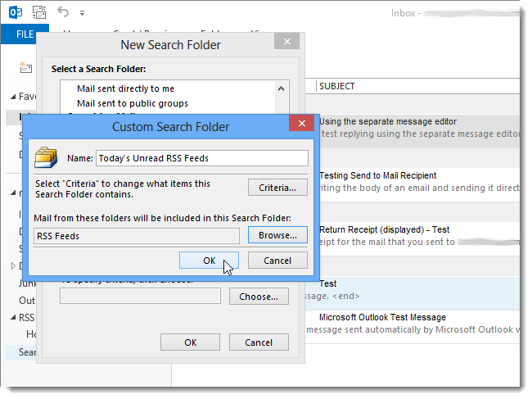This screenshot has height=399, width=532.
Task: Collapse the RSS Feeds folder tree
Action: [13, 318]
